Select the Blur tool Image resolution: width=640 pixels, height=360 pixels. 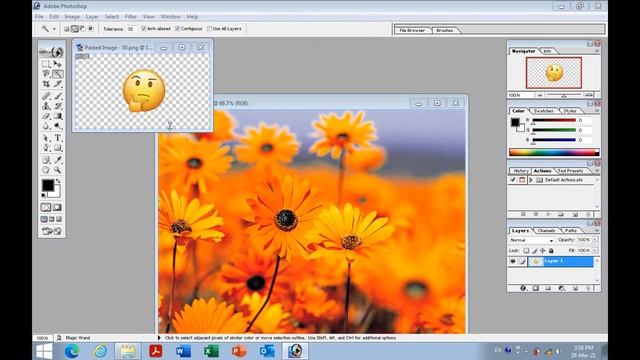46,126
